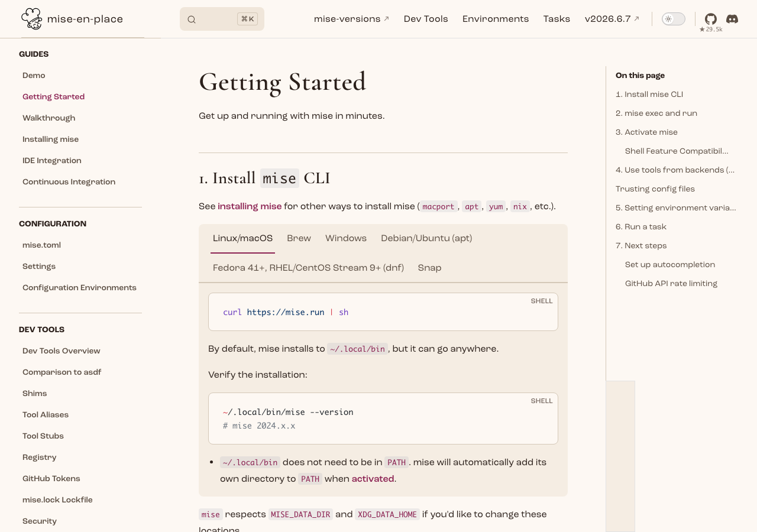
Task: Switch to the Snap install tab
Action: pos(429,268)
